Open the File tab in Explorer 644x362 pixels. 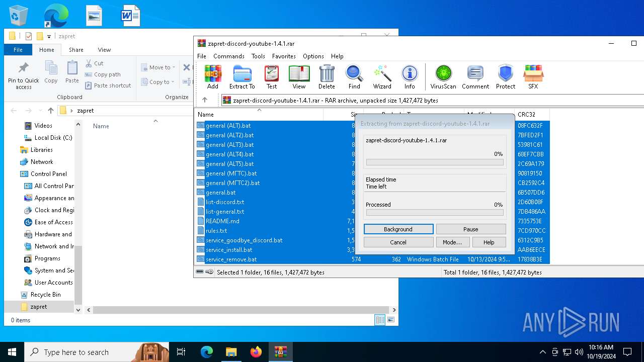18,50
